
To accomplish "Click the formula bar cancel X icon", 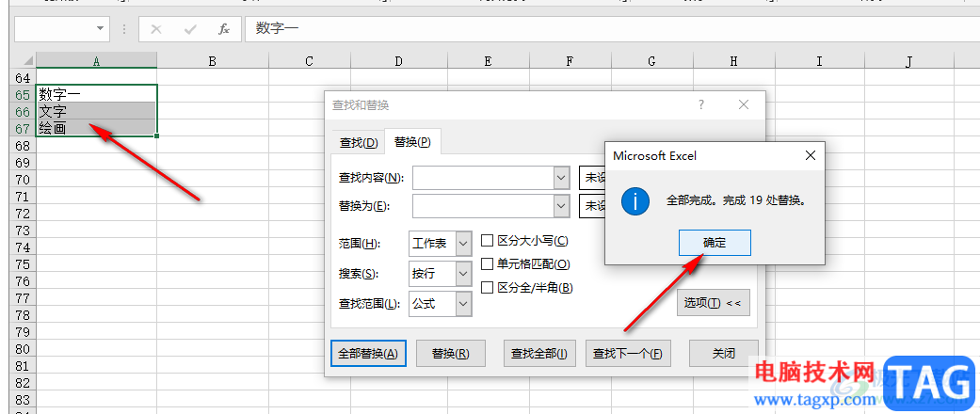I will [156, 29].
